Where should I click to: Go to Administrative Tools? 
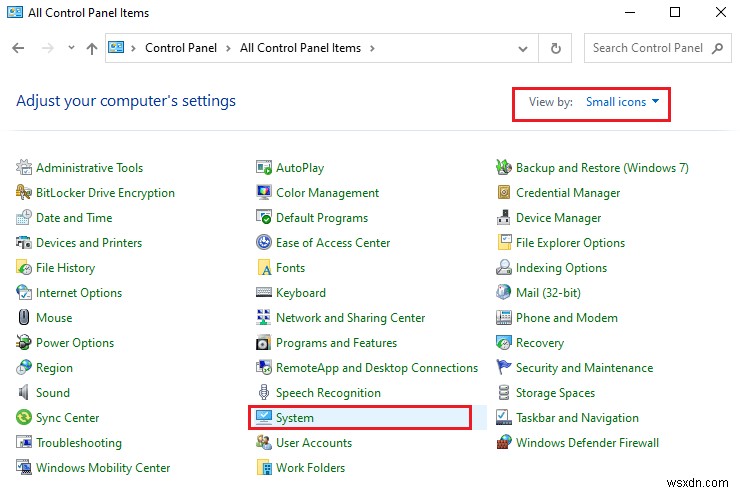click(89, 168)
